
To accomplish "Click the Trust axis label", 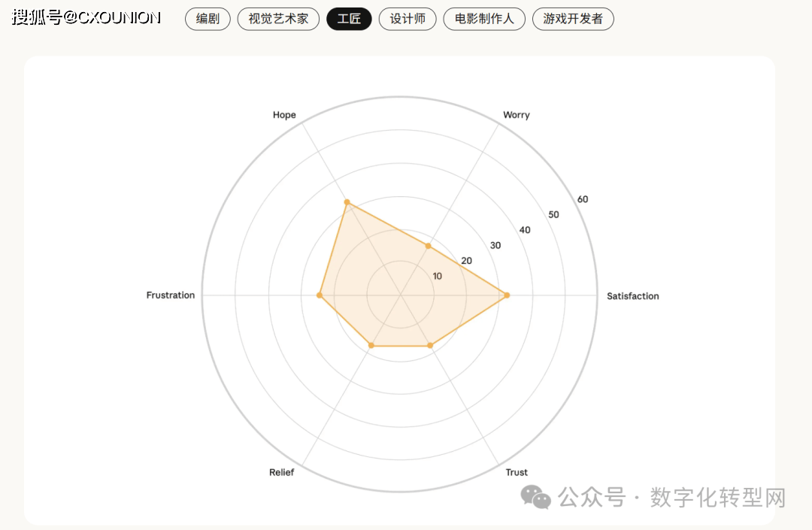I will click(x=517, y=473).
